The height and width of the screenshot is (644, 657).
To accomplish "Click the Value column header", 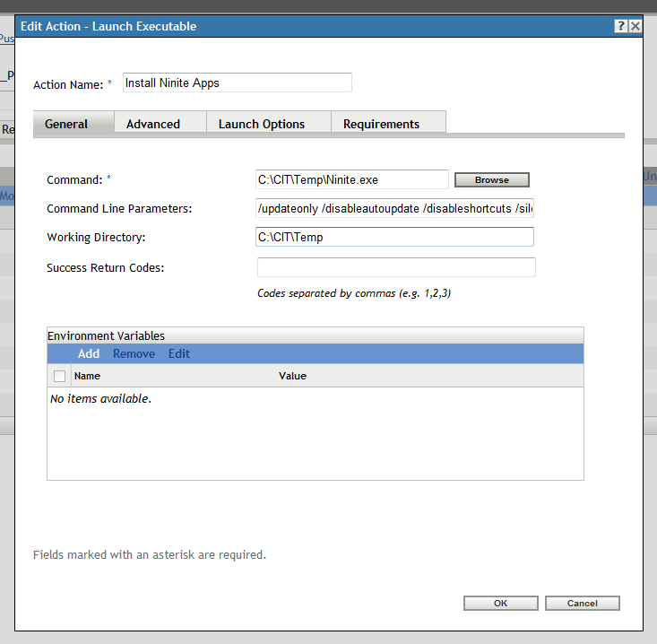I will 292,376.
